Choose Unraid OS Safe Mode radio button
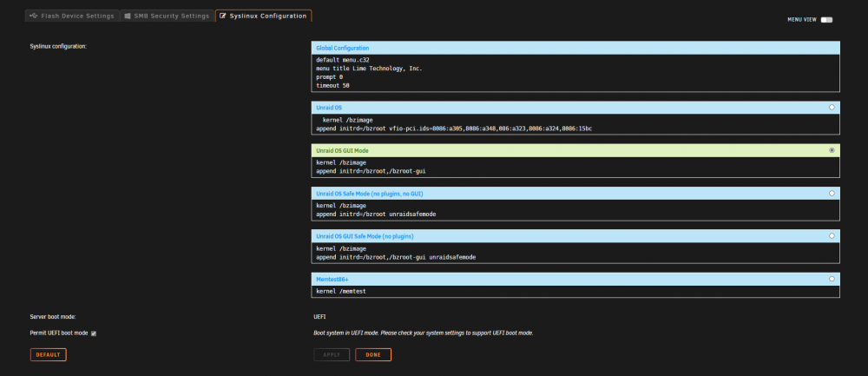 tap(832, 193)
